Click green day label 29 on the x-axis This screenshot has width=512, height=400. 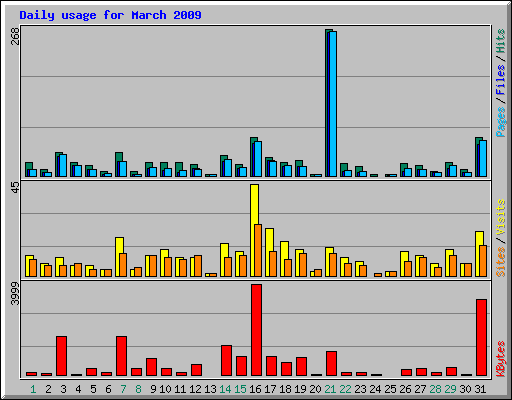pos(450,389)
